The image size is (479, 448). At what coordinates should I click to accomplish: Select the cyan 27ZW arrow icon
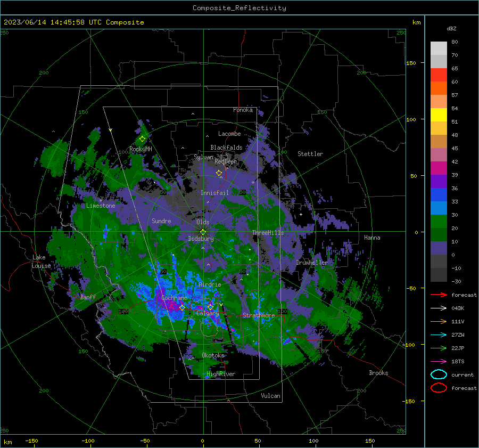439,335
